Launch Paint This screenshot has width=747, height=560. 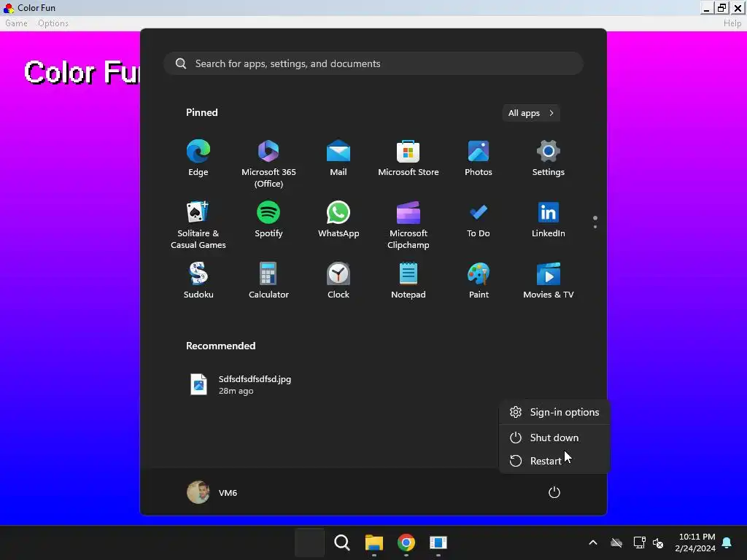479,281
